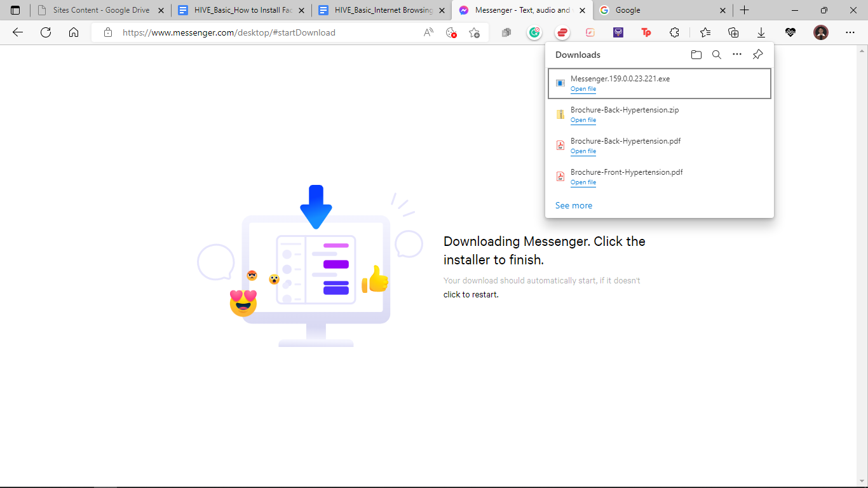The width and height of the screenshot is (868, 488).
Task: Add this page to favorites
Action: click(x=474, y=32)
